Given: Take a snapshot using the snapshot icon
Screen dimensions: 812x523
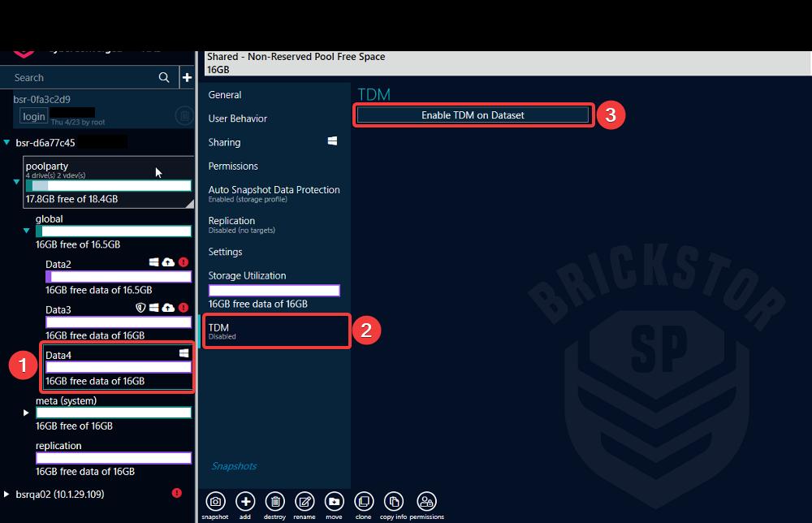Looking at the screenshot, I should point(214,502).
